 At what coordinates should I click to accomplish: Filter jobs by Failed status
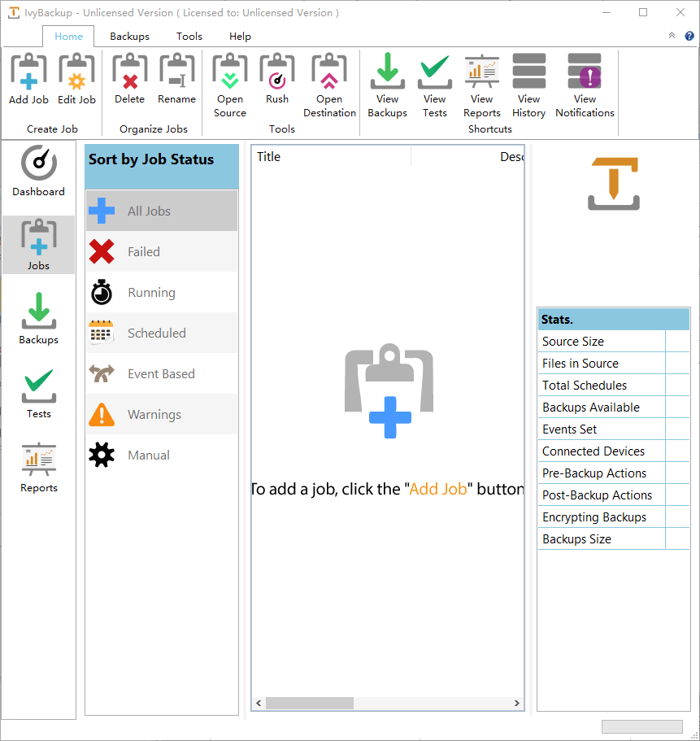162,251
